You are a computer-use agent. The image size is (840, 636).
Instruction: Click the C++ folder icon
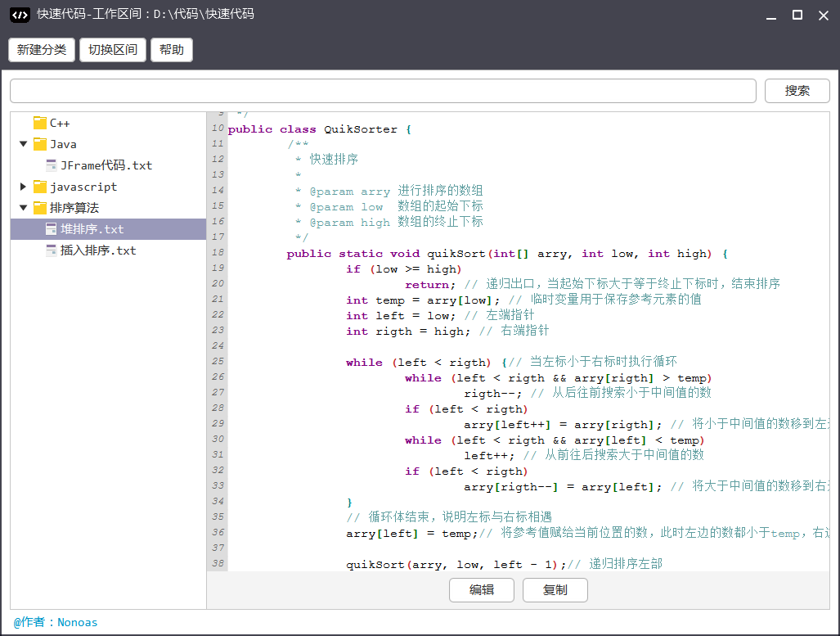pyautogui.click(x=39, y=123)
